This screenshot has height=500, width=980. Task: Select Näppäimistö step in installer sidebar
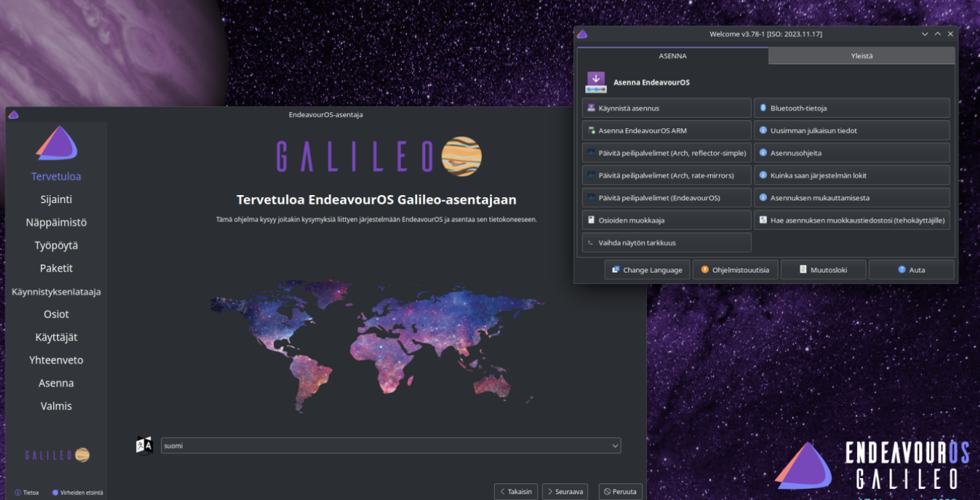click(x=56, y=222)
